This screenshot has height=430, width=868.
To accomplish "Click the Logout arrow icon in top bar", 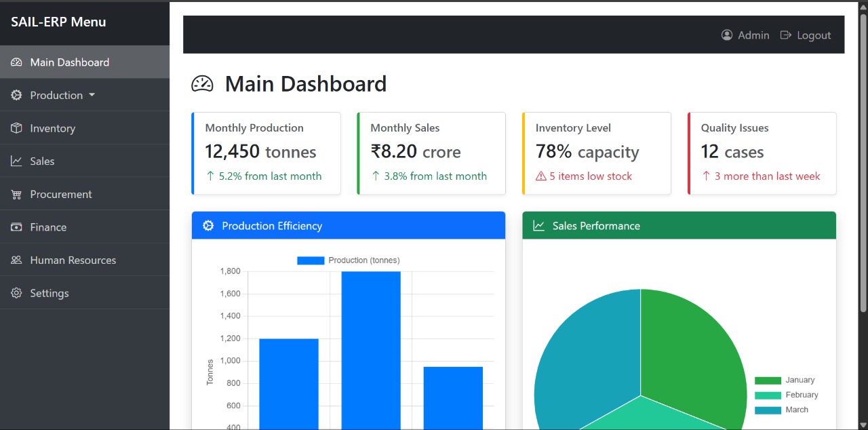I will tap(786, 35).
